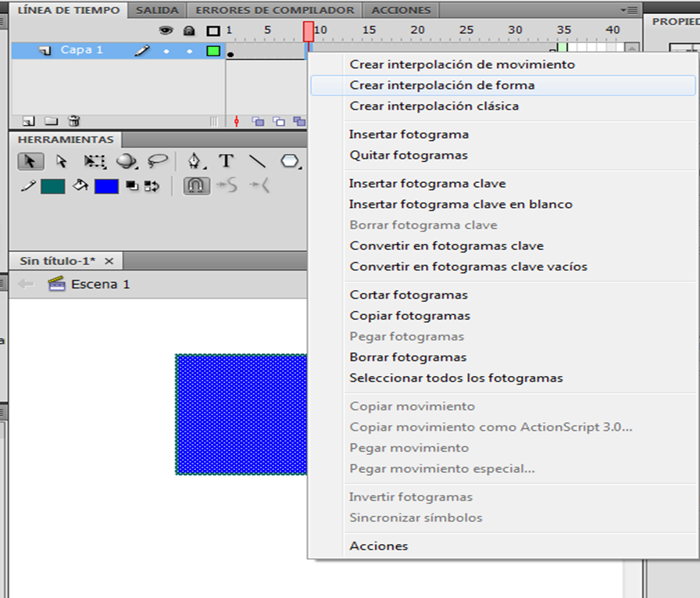This screenshot has height=598, width=700.
Task: Click Insertar fotograma clave
Action: 427,184
